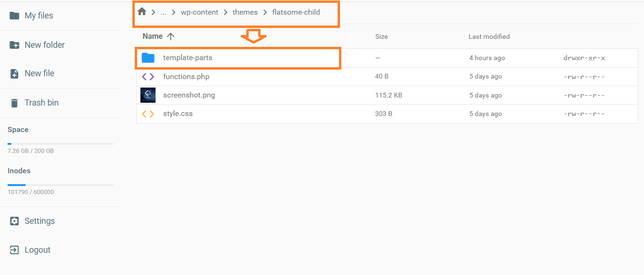
Task: Navigate to themes breadcrumb link
Action: (245, 12)
